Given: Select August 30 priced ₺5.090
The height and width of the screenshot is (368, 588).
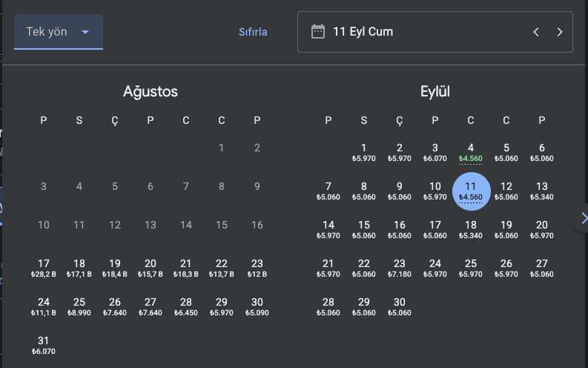Looking at the screenshot, I should 257,307.
